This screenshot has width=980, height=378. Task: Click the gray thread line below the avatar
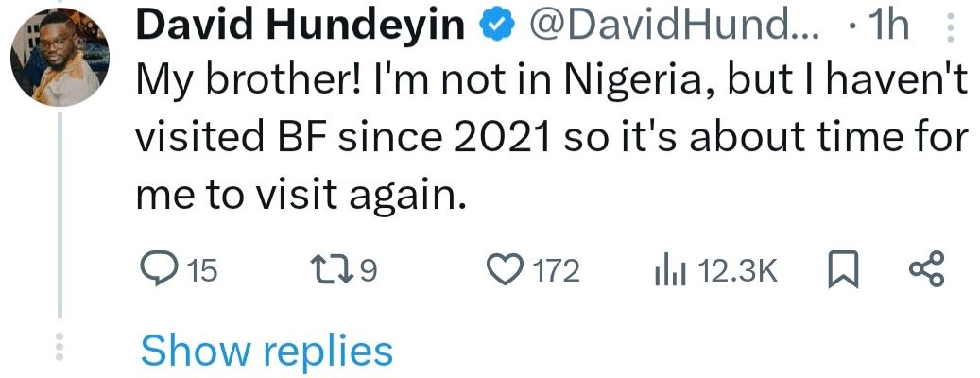coord(60,217)
